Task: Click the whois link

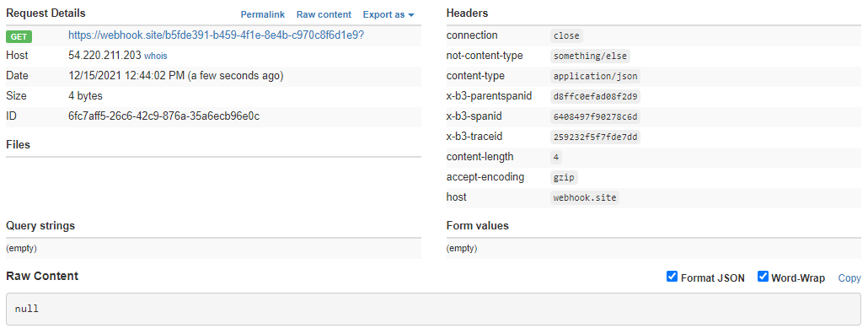Action: point(156,56)
